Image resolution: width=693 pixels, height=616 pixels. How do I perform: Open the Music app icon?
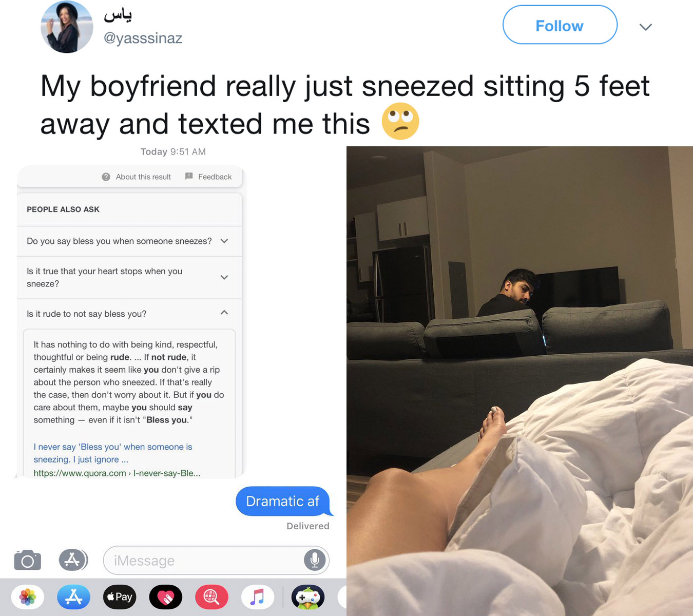click(258, 597)
